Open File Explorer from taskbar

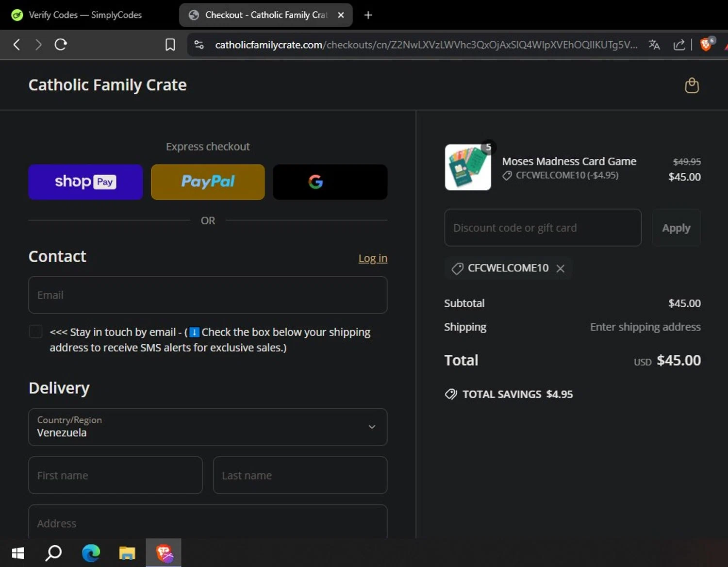(127, 553)
